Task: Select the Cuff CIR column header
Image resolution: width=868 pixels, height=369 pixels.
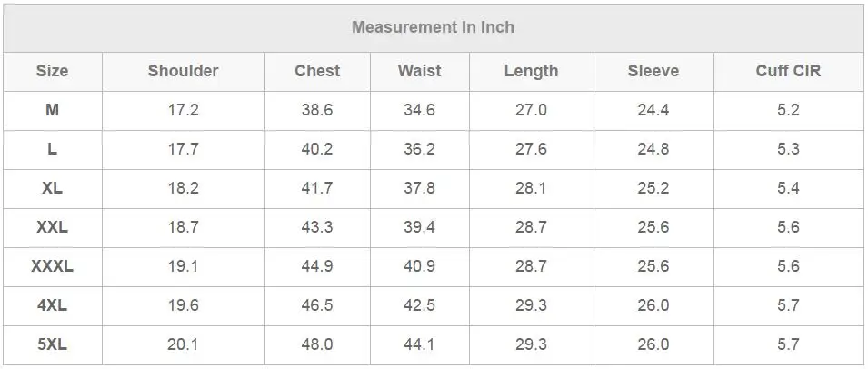Action: [788, 71]
